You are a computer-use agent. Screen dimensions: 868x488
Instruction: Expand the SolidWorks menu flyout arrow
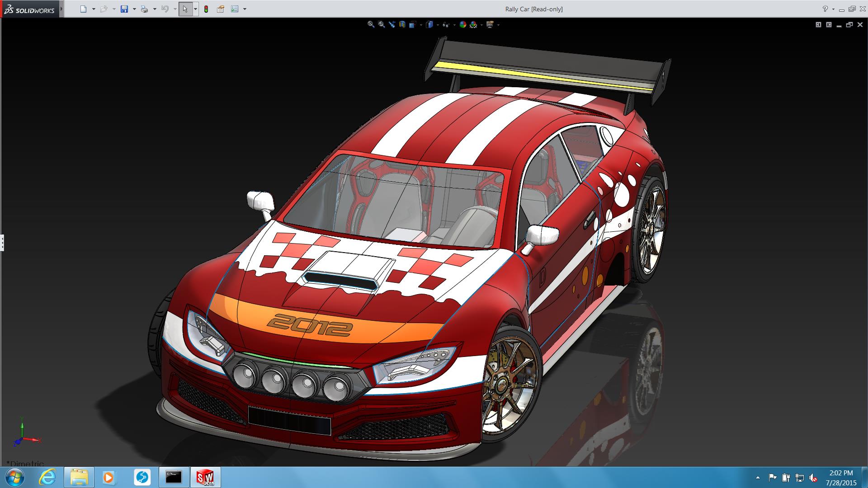61,9
